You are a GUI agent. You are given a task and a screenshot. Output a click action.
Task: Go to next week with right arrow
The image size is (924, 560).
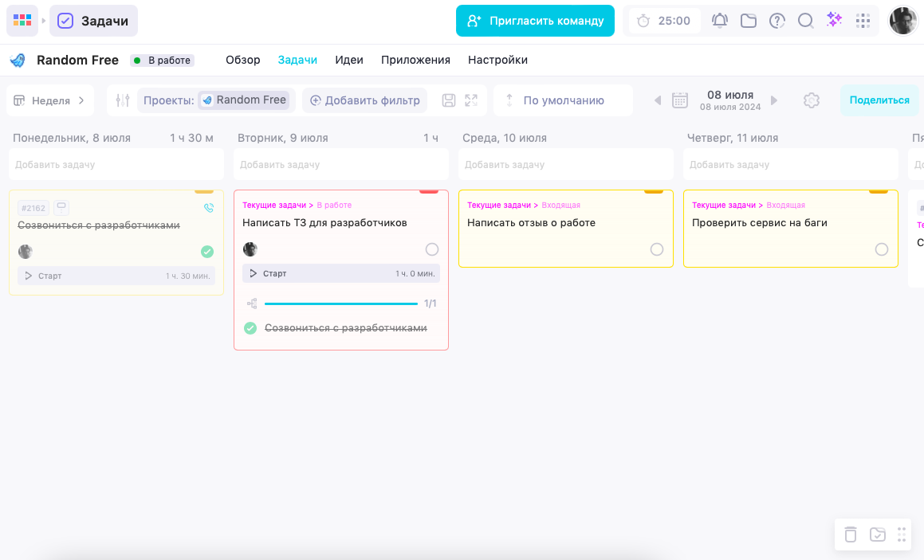coord(774,100)
